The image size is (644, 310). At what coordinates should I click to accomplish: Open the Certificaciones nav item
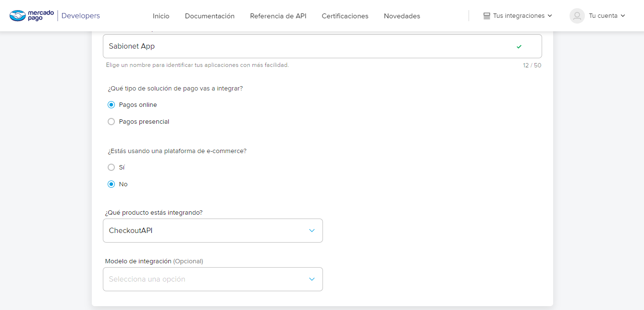tap(345, 16)
